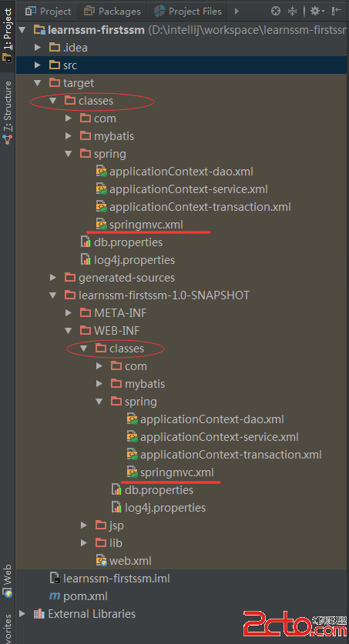349x644 pixels.
Task: Select the learnssm-firstssm-1.0-SNAPSHOT folder
Action: click(163, 295)
